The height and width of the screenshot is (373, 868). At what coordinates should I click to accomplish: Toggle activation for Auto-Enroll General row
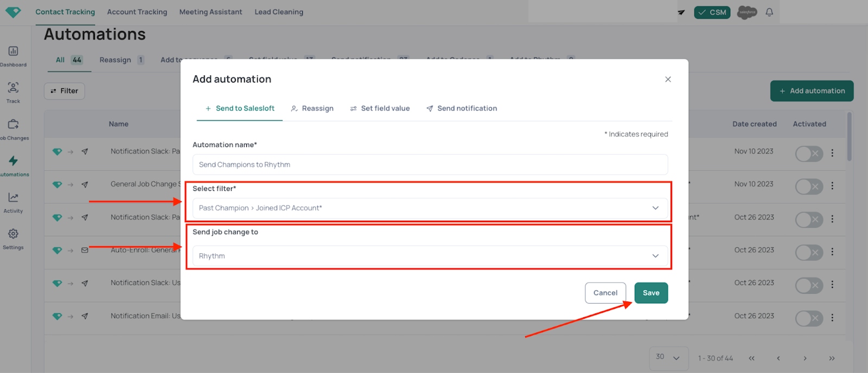coord(809,252)
